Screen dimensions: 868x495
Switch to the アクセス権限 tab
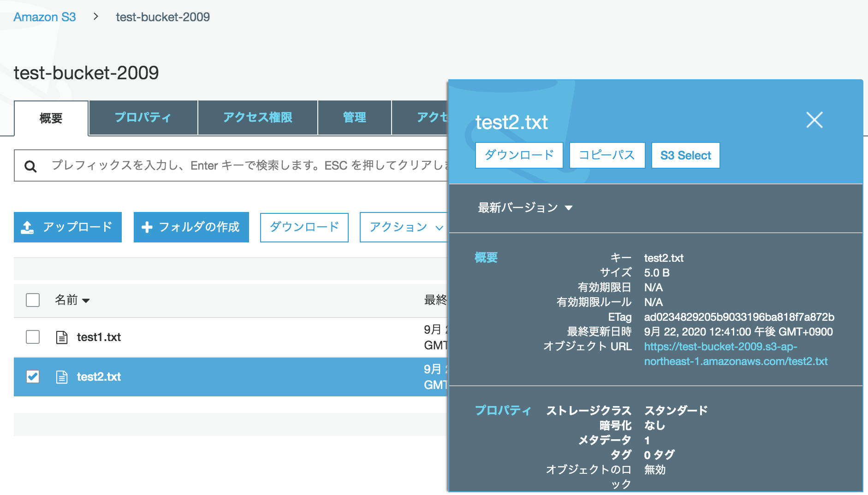[257, 118]
